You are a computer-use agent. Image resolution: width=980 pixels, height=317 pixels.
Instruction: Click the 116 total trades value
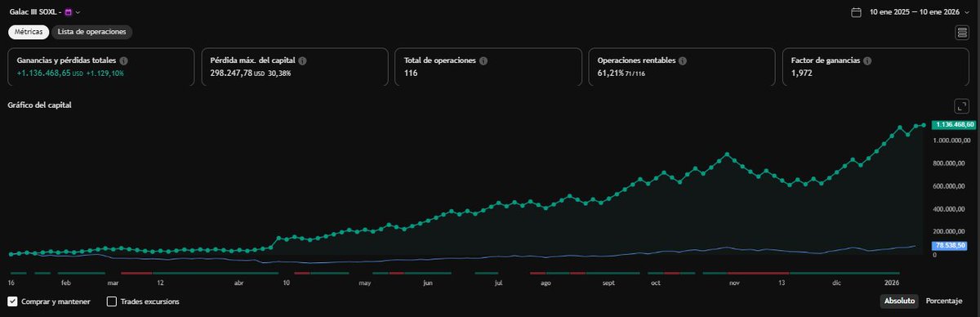[x=411, y=74]
